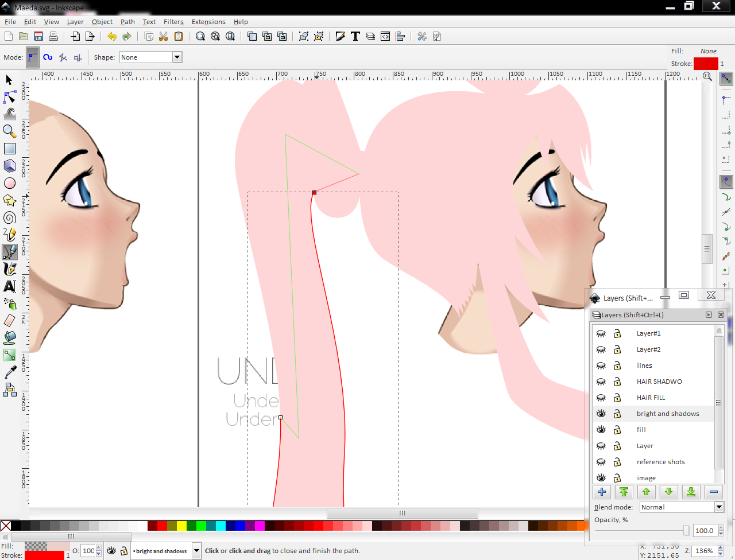The image size is (735, 560).
Task: Delete the current layer with minus button
Action: [713, 492]
